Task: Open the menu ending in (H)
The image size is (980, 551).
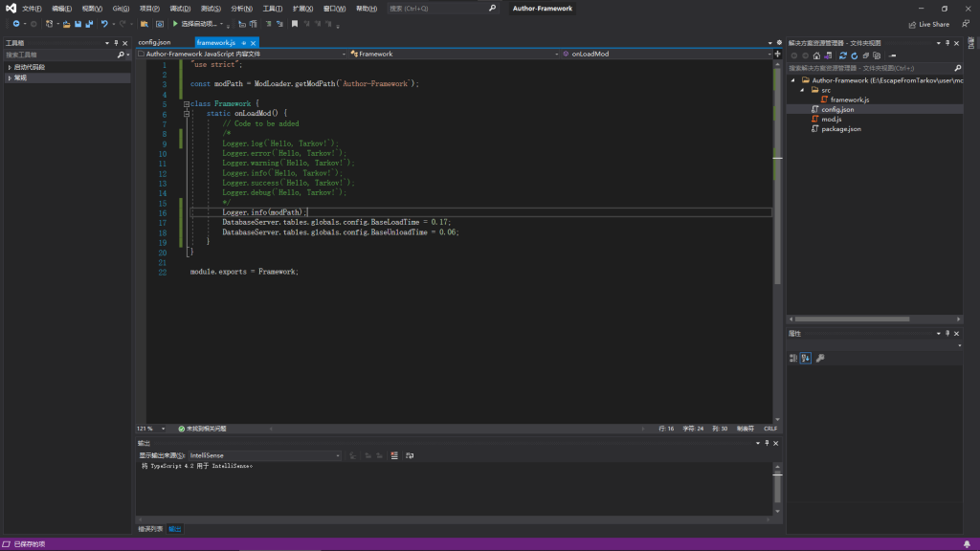Action: [x=367, y=9]
